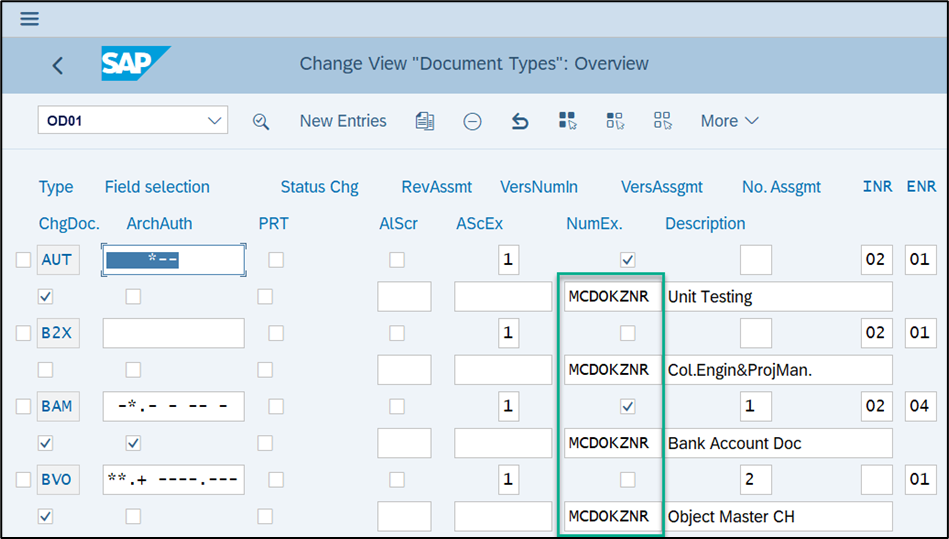Uncheck ArchAuth checkbox in the BAM row
Viewport: 949px width, 539px height.
(133, 443)
